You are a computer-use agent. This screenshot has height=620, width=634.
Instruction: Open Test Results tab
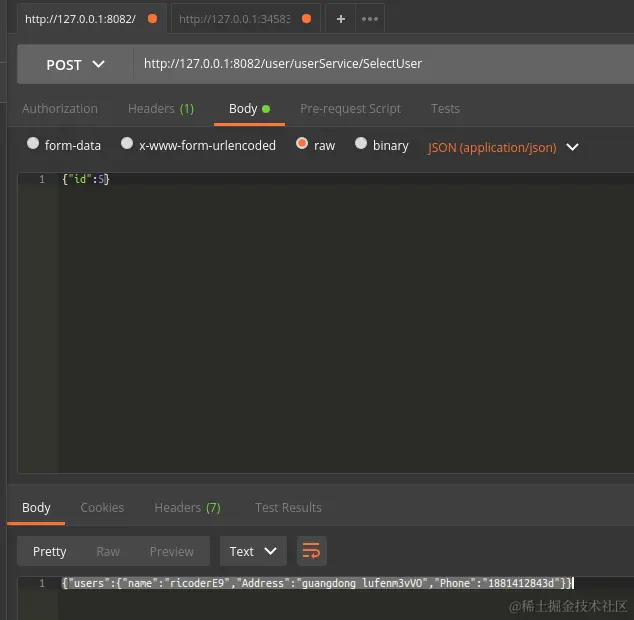point(288,508)
